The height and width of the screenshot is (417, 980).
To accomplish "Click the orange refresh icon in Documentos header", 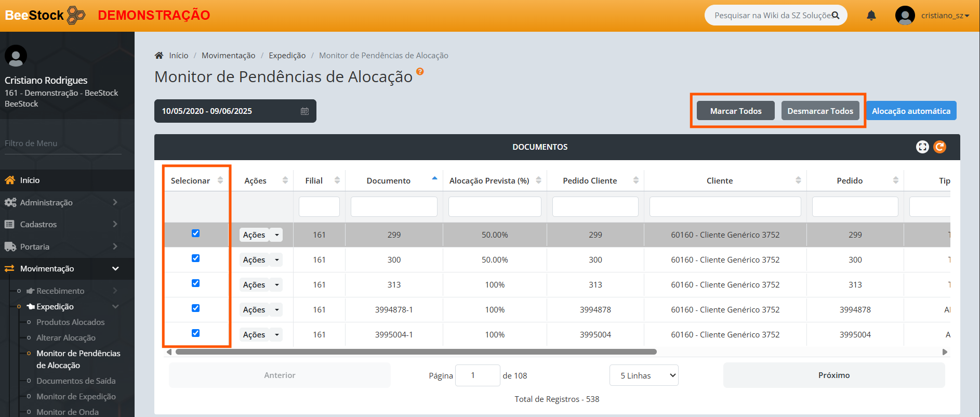I will 939,147.
